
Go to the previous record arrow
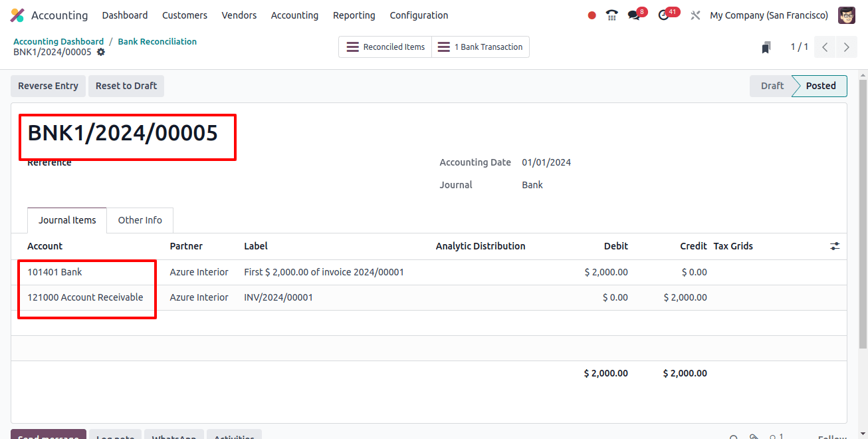[825, 47]
